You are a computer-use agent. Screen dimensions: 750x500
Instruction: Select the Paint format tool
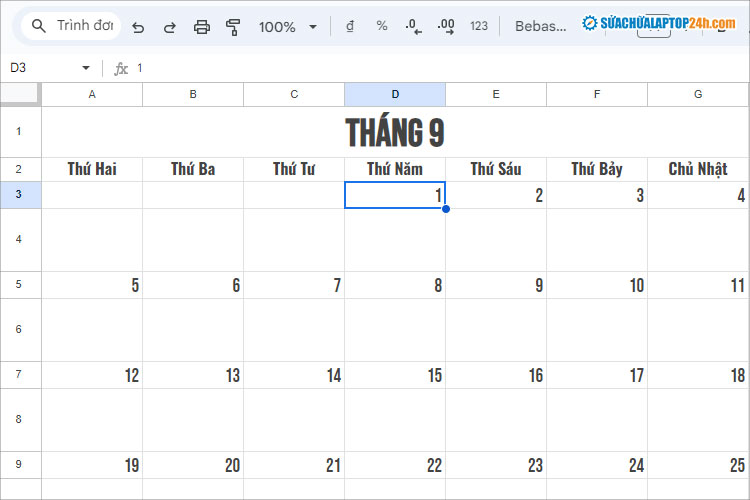pyautogui.click(x=233, y=27)
